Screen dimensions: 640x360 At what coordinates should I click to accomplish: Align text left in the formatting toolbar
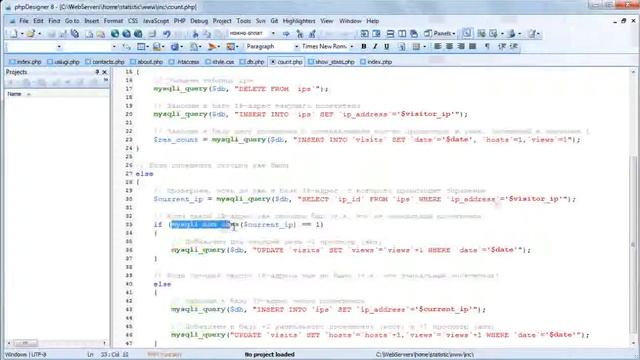[438, 47]
